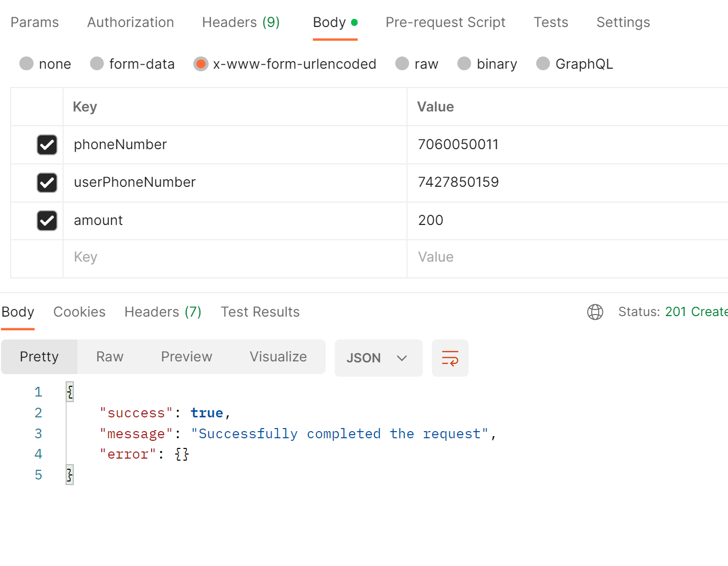Open the Visualize view of the response
This screenshot has width=728, height=566.
(x=278, y=357)
